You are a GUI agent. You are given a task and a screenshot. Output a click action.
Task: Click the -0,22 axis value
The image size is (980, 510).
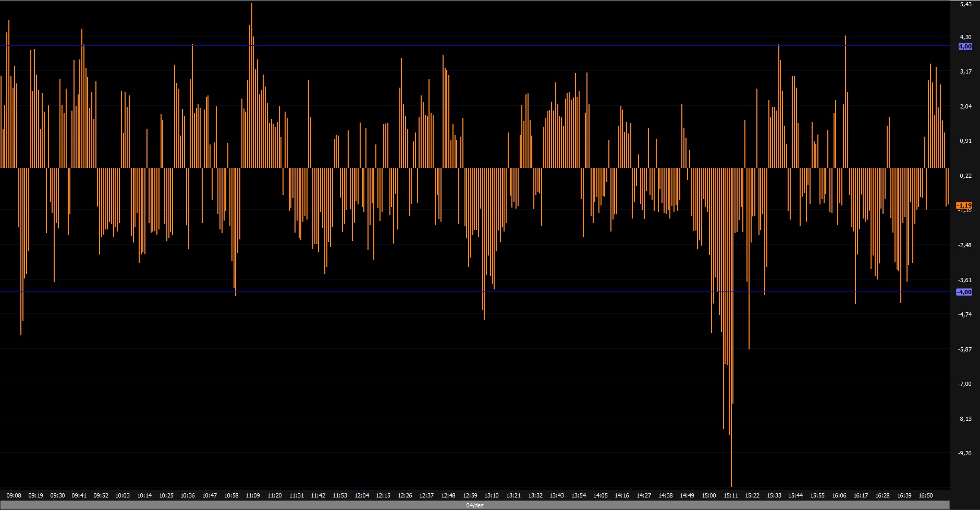click(964, 176)
